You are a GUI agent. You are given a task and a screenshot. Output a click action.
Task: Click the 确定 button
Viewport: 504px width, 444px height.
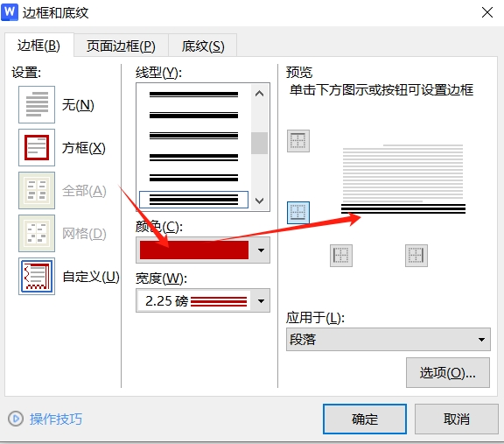pos(365,419)
